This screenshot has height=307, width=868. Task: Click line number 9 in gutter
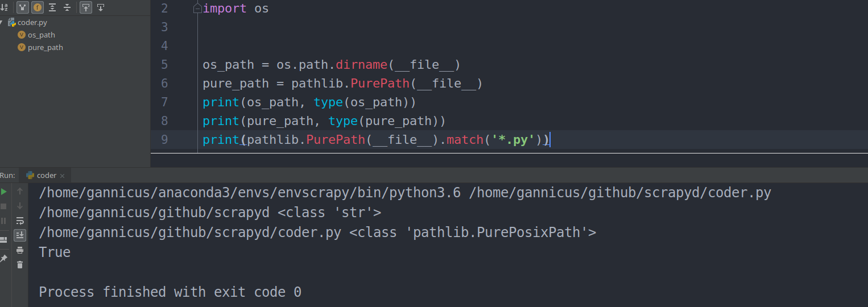click(164, 140)
